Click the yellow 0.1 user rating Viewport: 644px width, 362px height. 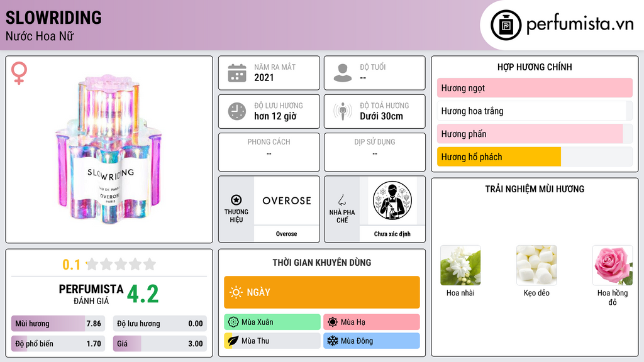(x=71, y=265)
